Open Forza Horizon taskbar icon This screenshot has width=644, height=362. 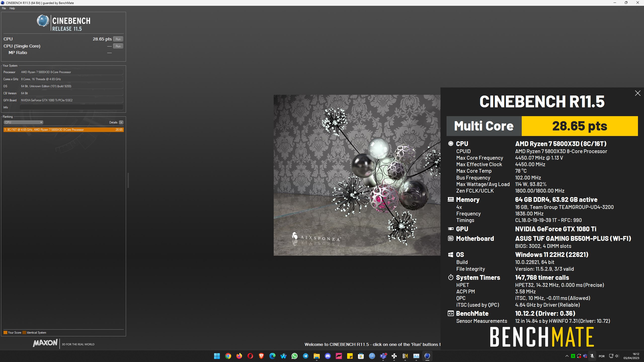click(x=339, y=356)
